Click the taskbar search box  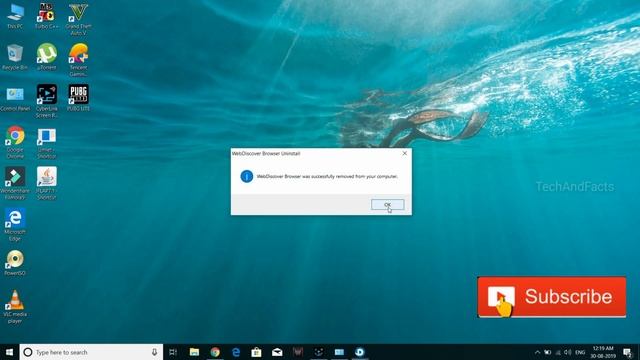pyautogui.click(x=91, y=352)
